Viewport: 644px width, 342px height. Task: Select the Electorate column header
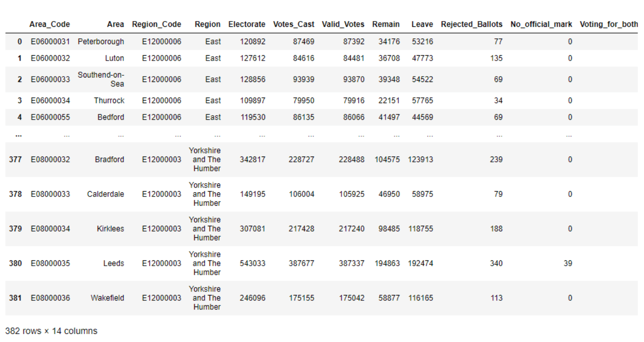(x=246, y=24)
